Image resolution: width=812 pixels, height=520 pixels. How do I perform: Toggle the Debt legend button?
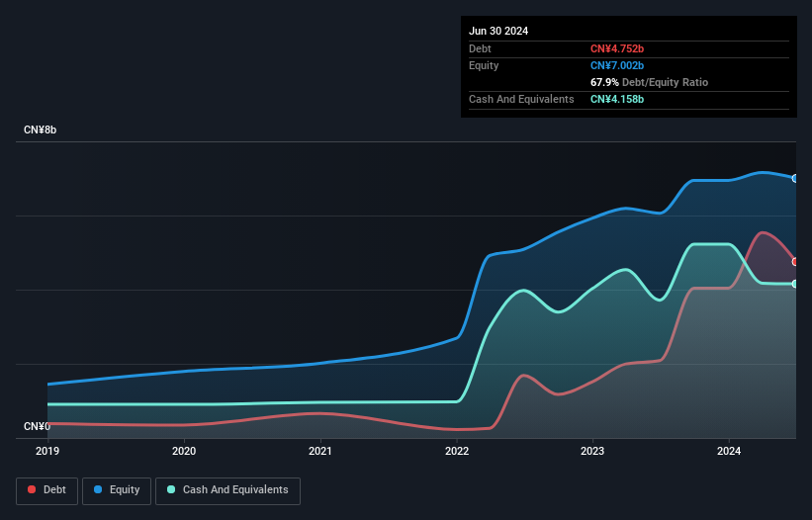click(x=46, y=490)
